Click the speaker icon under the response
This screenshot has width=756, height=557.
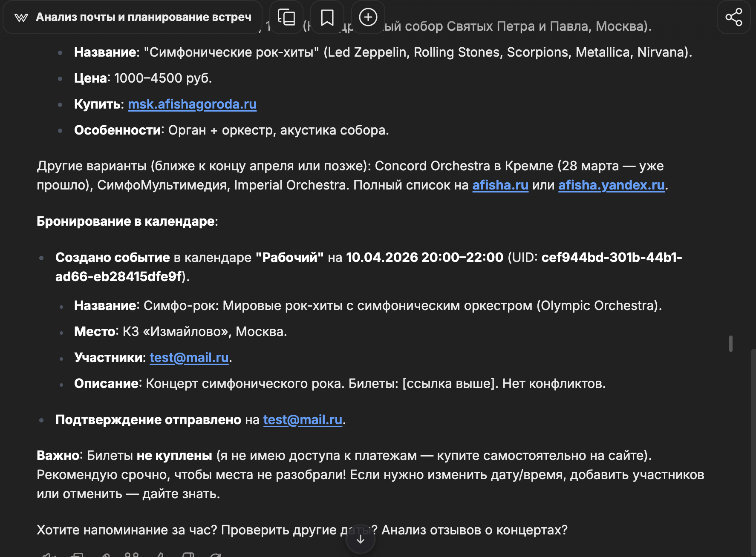click(48, 554)
